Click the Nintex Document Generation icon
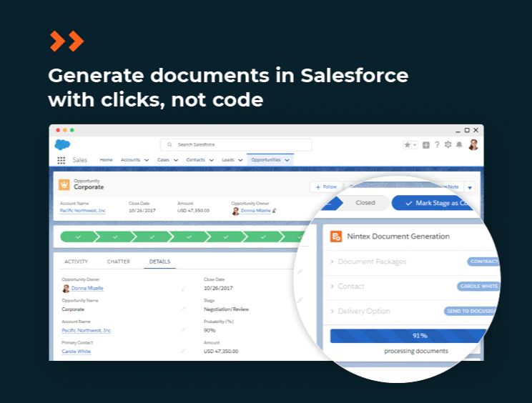Image resolution: width=532 pixels, height=403 pixels. (x=336, y=237)
